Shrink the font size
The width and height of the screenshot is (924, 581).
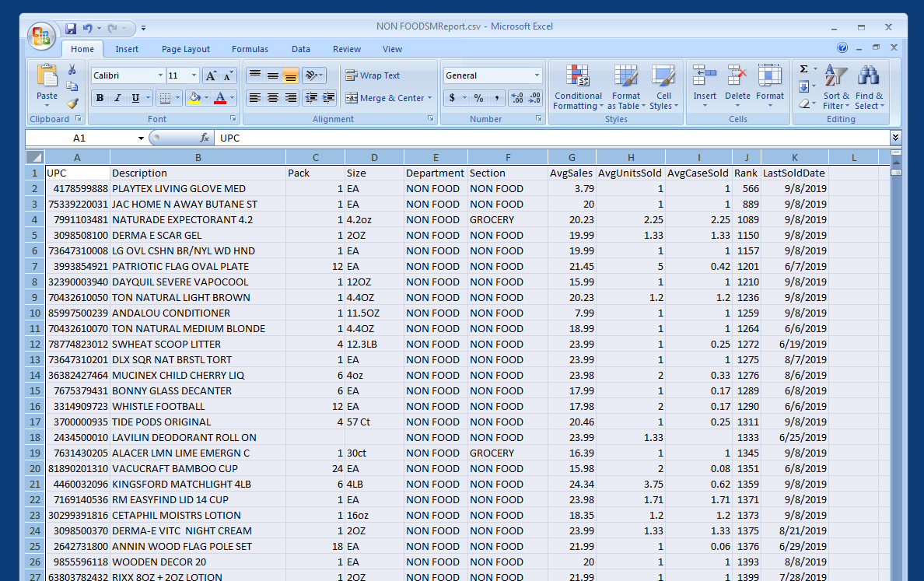pyautogui.click(x=227, y=75)
